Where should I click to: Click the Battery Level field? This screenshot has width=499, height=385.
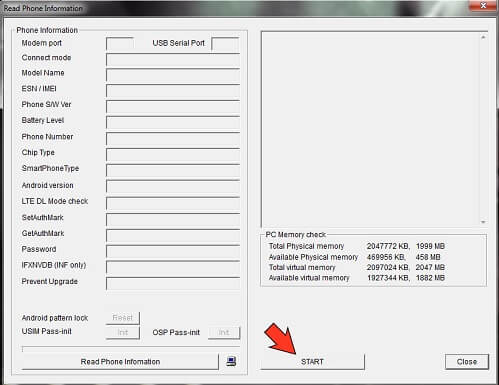(173, 122)
